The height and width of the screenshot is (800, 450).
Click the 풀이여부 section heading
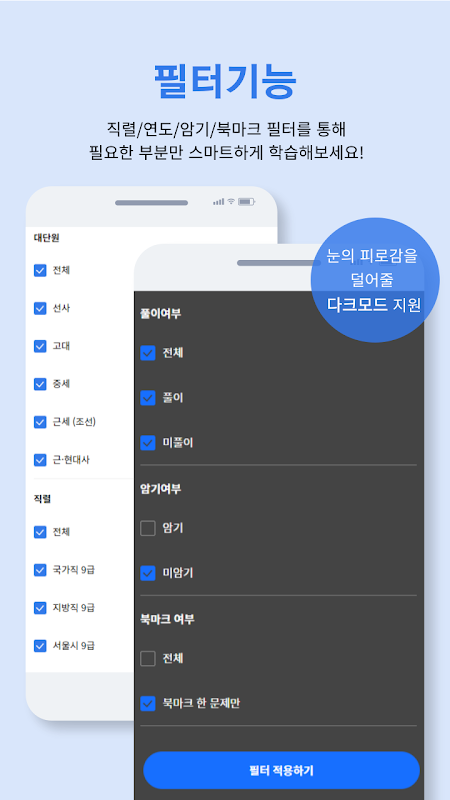coord(160,314)
